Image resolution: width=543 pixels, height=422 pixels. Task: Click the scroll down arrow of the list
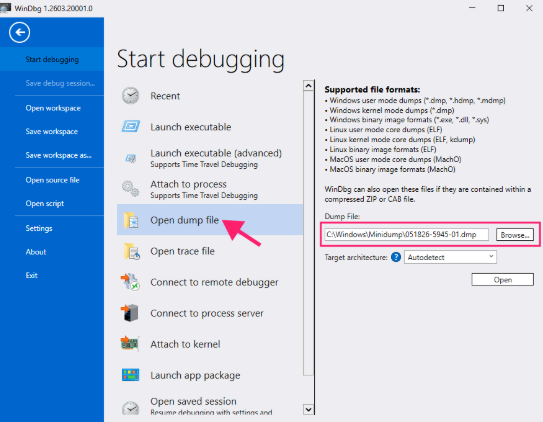tap(308, 410)
